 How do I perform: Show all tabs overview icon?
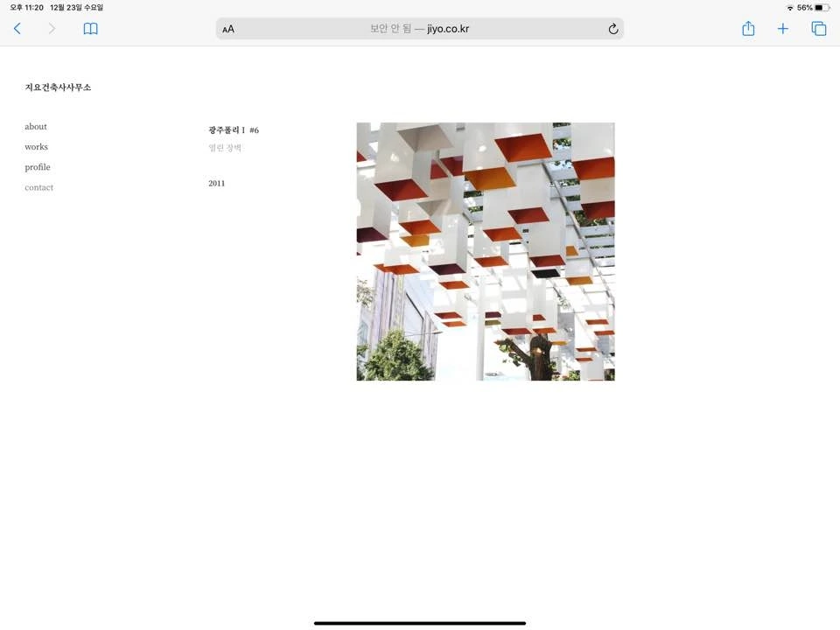[819, 29]
